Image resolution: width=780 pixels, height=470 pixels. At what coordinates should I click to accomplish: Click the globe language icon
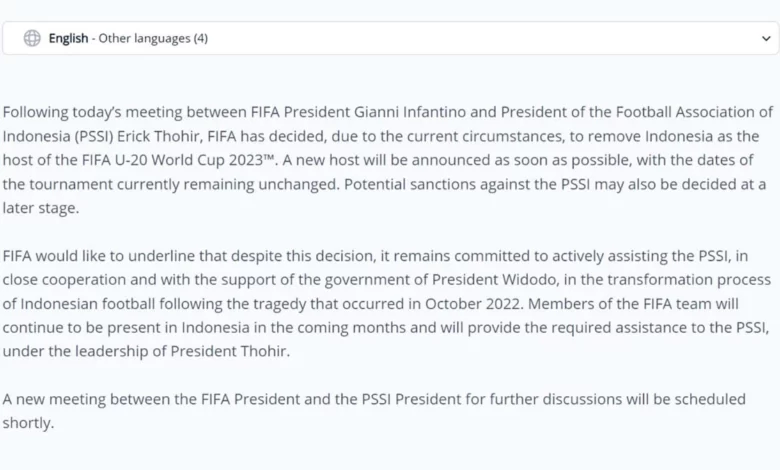(32, 38)
